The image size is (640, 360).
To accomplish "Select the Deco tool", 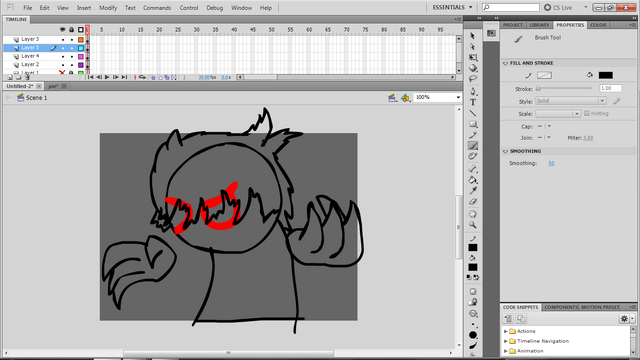I will [473, 156].
